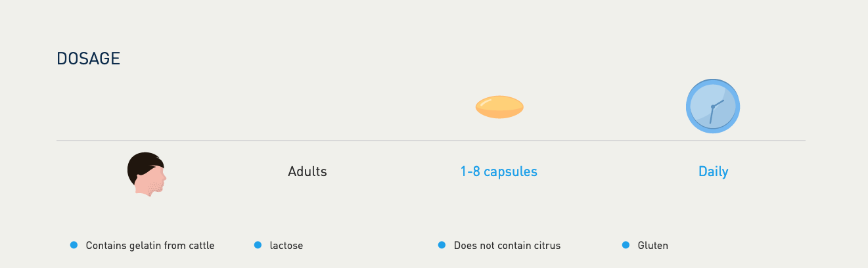Click the orange capsule icon

499,107
